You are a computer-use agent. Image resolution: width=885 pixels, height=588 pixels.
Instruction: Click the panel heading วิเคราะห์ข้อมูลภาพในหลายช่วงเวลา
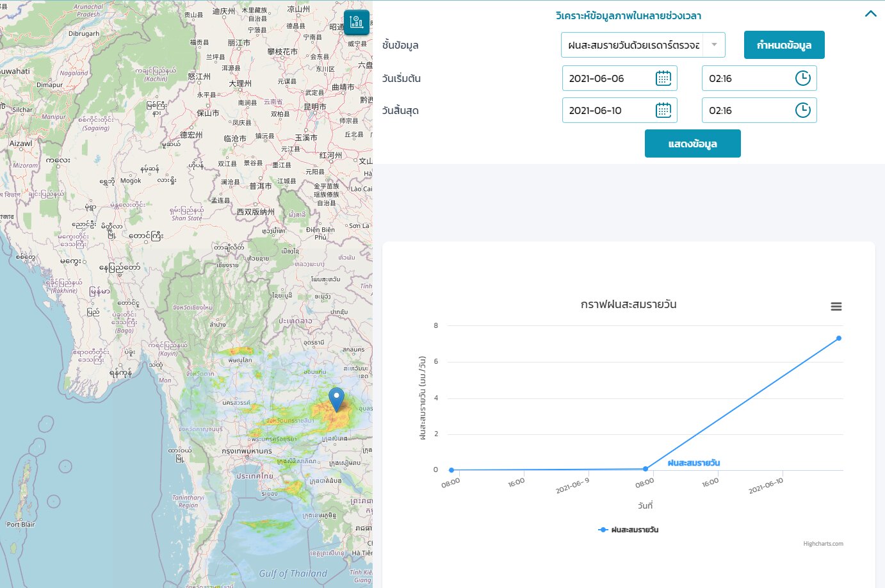[628, 15]
